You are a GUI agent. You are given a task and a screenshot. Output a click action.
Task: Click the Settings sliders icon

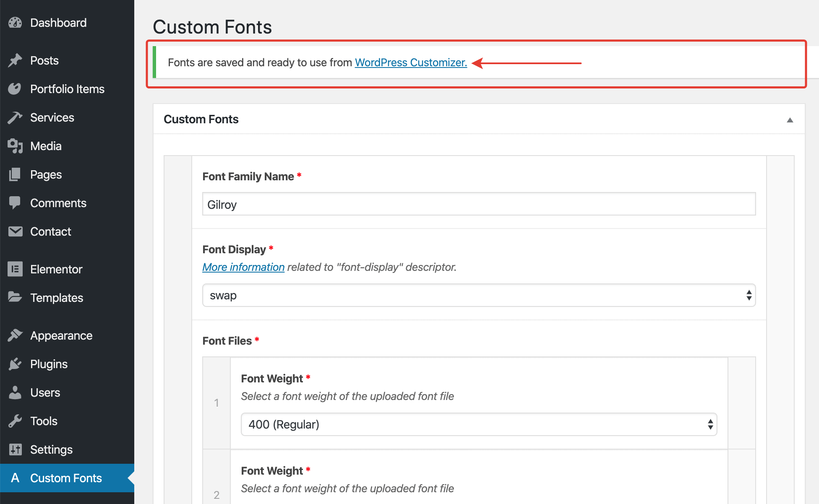point(15,449)
